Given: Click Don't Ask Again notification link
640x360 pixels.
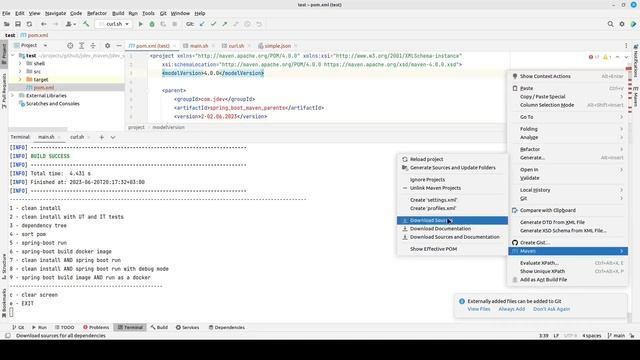Looking at the screenshot, I should [551, 309].
